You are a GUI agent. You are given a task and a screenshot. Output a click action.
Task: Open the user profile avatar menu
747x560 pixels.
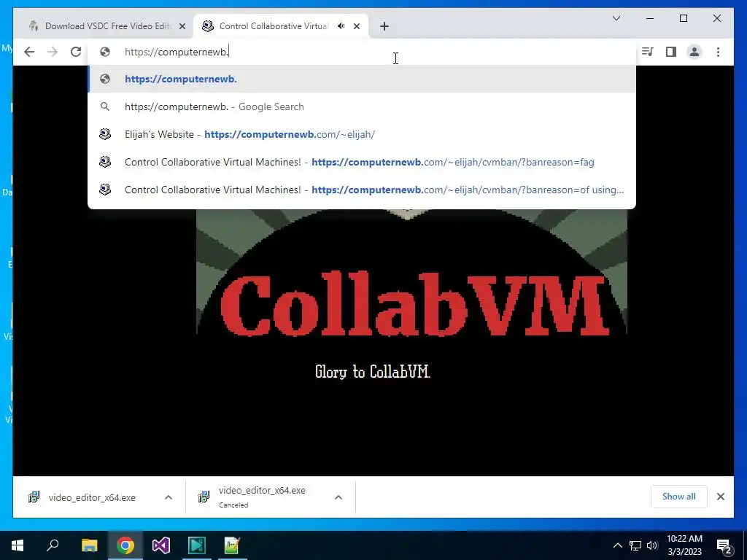pyautogui.click(x=694, y=52)
